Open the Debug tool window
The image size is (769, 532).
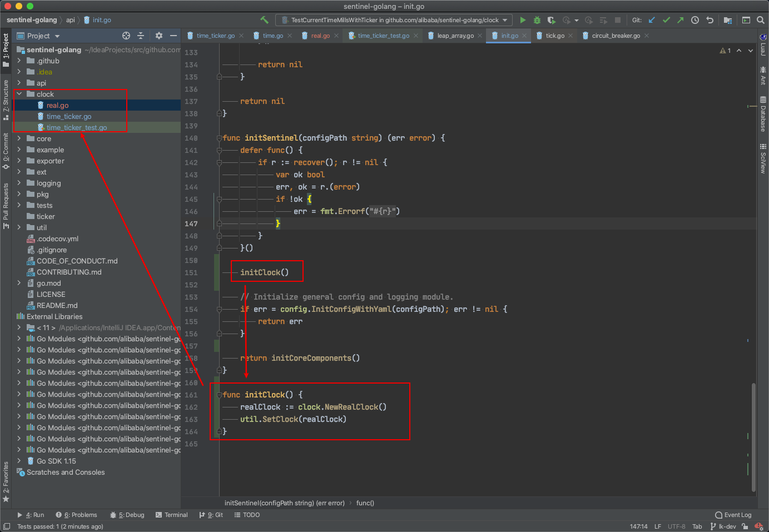pos(127,515)
